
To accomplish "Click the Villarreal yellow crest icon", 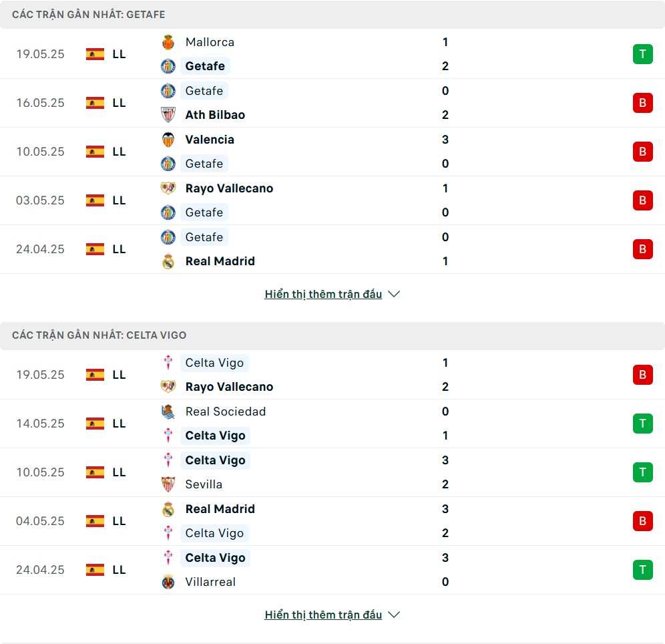I will (x=168, y=582).
